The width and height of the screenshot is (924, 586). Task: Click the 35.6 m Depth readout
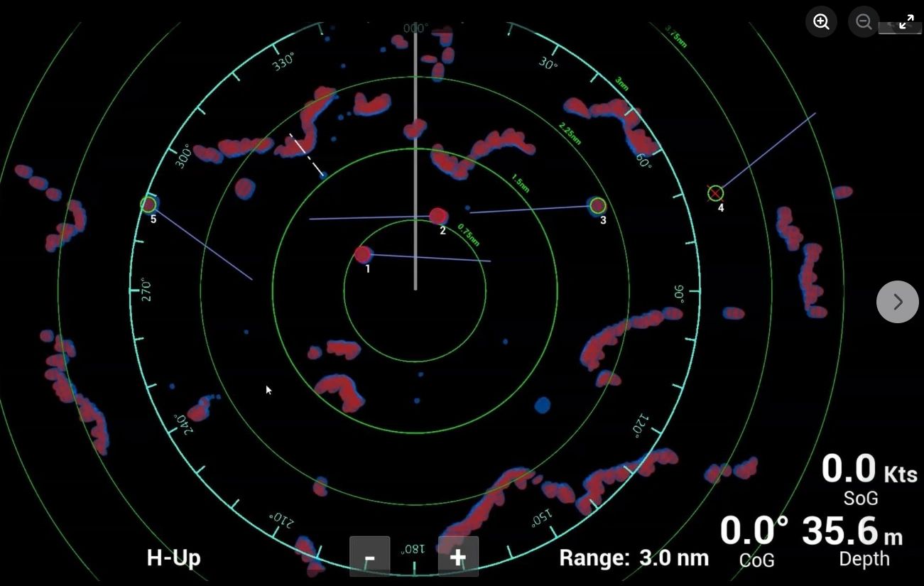[x=852, y=540]
